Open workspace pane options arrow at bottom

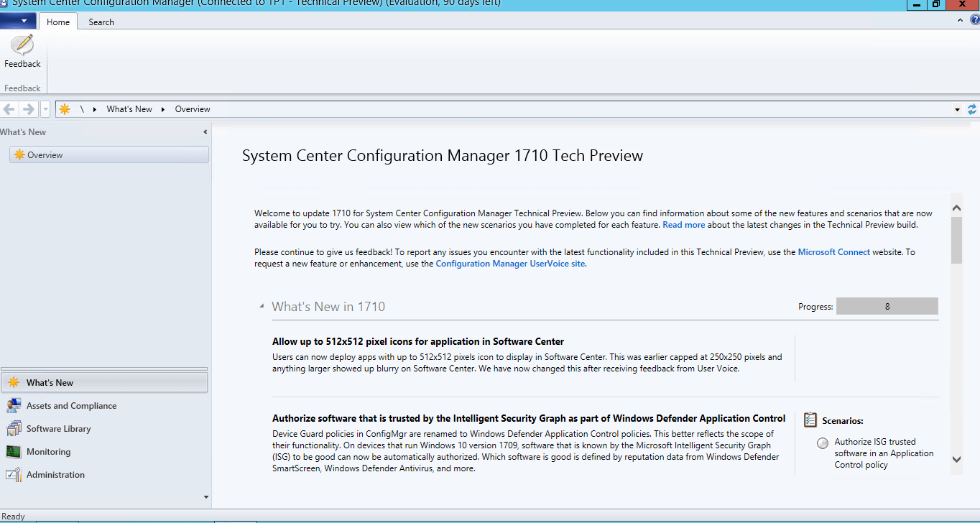206,497
